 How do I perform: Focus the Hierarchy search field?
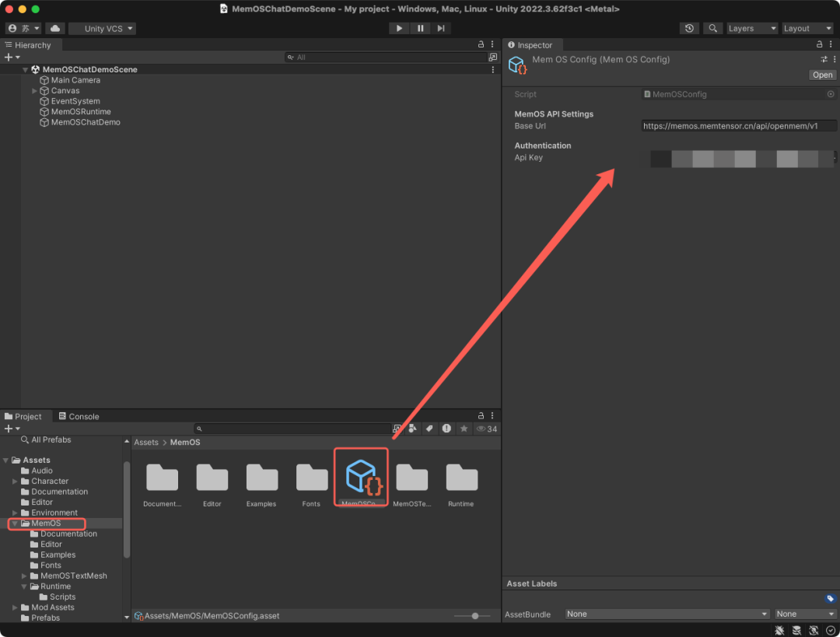click(x=385, y=58)
